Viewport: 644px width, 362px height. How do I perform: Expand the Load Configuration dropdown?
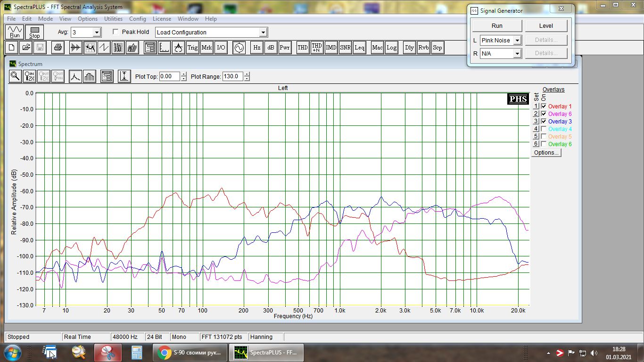tap(263, 33)
